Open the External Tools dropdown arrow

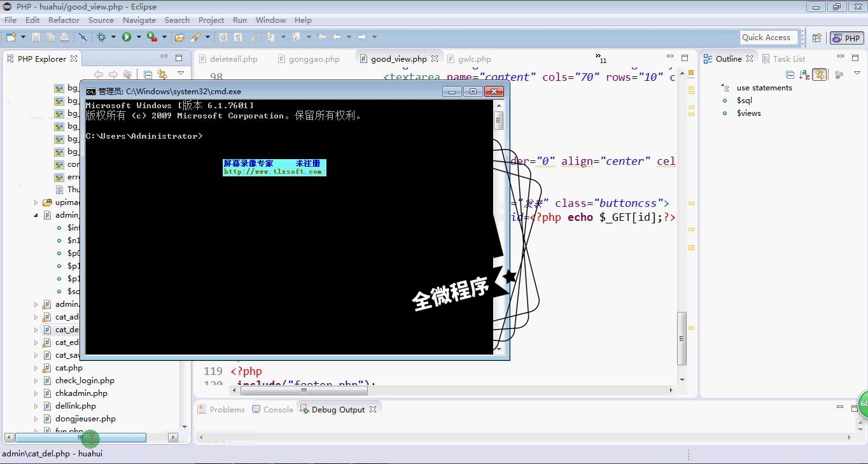164,38
